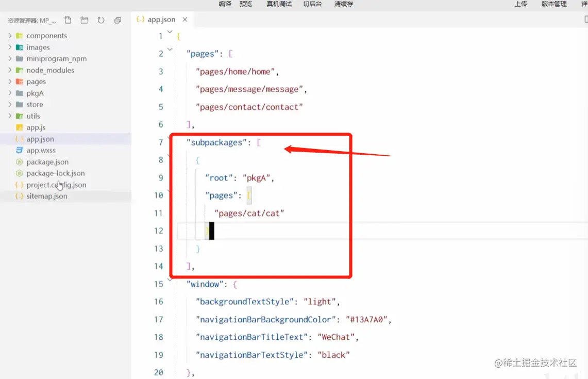This screenshot has width=588, height=379.
Task: Click the "WeChat" title text value
Action: click(x=336, y=337)
